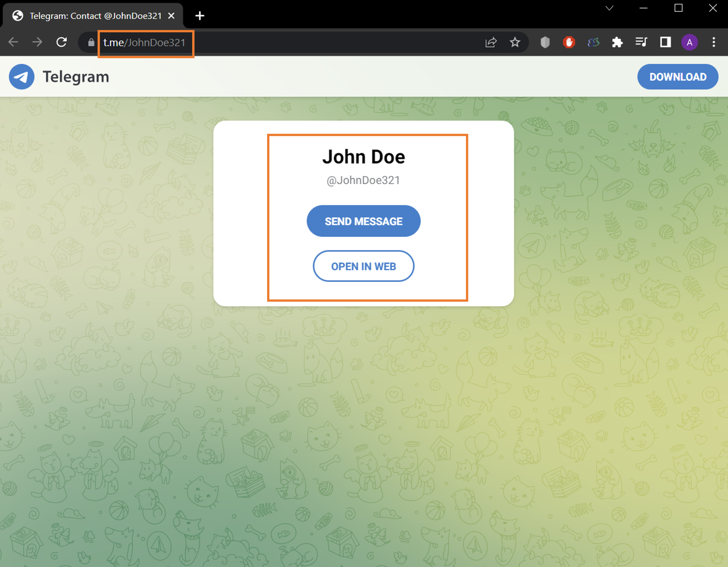Click the browser back arrow
Image resolution: width=728 pixels, height=567 pixels.
[x=13, y=42]
